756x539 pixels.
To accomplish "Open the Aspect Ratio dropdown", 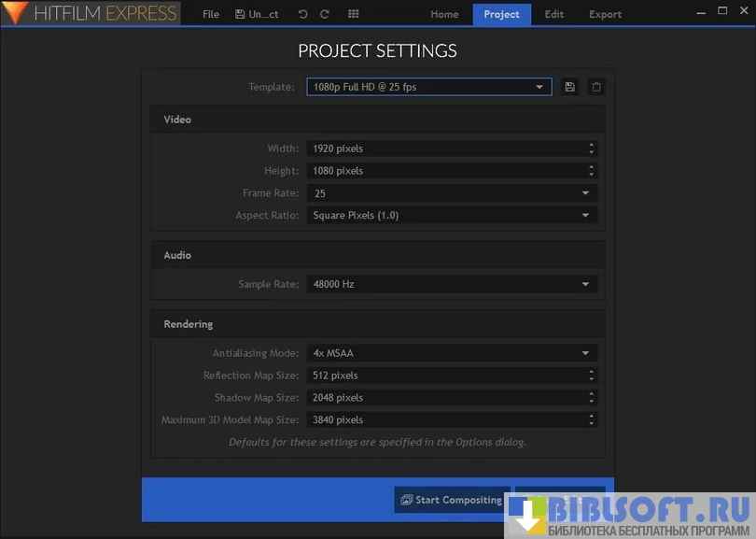I will pos(585,216).
